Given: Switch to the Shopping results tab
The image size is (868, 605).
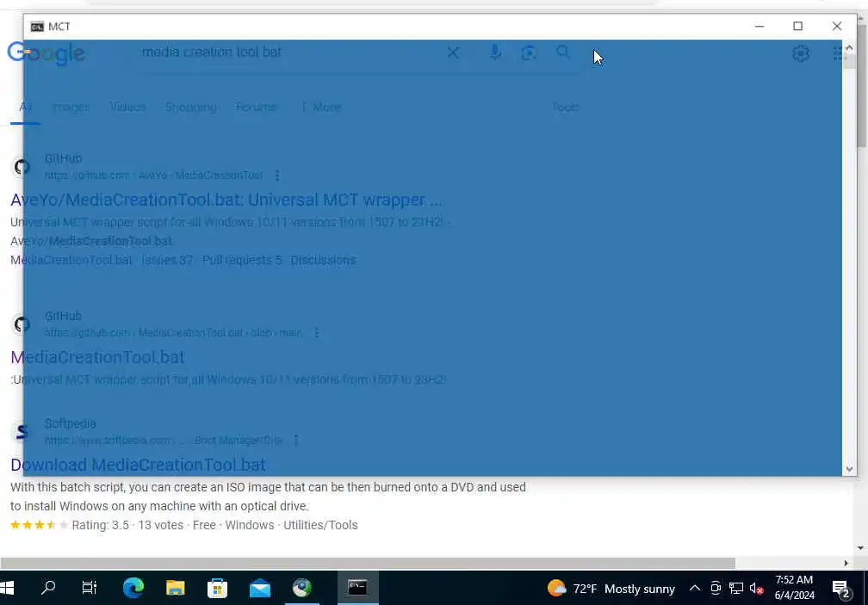Looking at the screenshot, I should [191, 107].
